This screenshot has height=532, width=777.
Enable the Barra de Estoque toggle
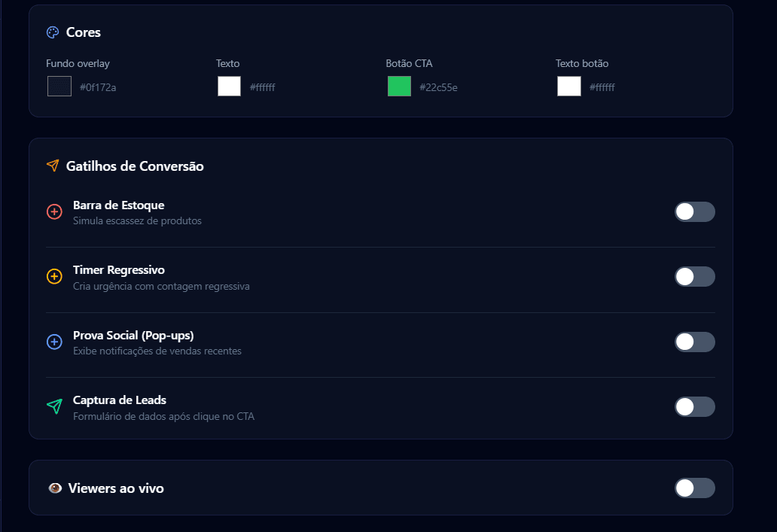(694, 212)
